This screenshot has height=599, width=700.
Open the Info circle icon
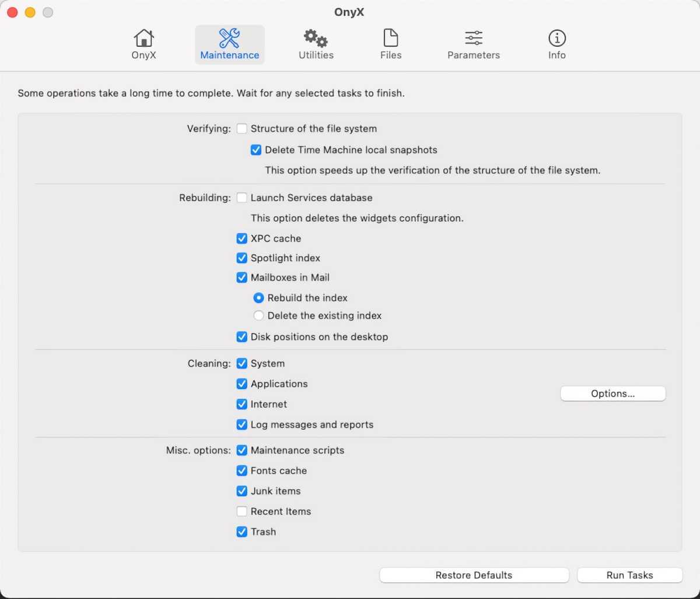[x=556, y=38]
